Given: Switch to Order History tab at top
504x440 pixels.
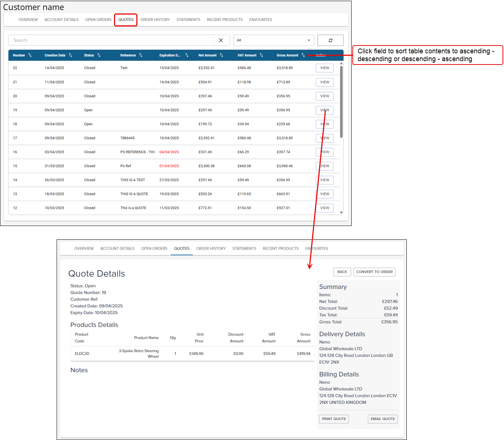Looking at the screenshot, I should pos(155,20).
